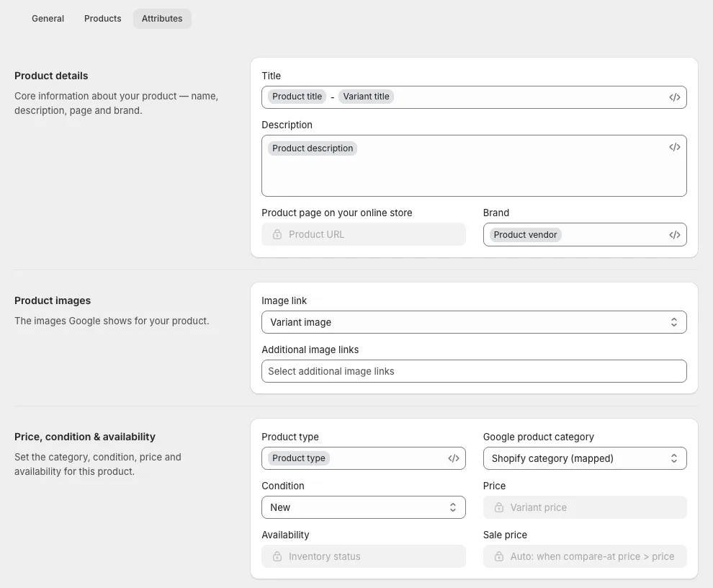
Task: Click lock icon beside Inventory status
Action: (x=277, y=556)
